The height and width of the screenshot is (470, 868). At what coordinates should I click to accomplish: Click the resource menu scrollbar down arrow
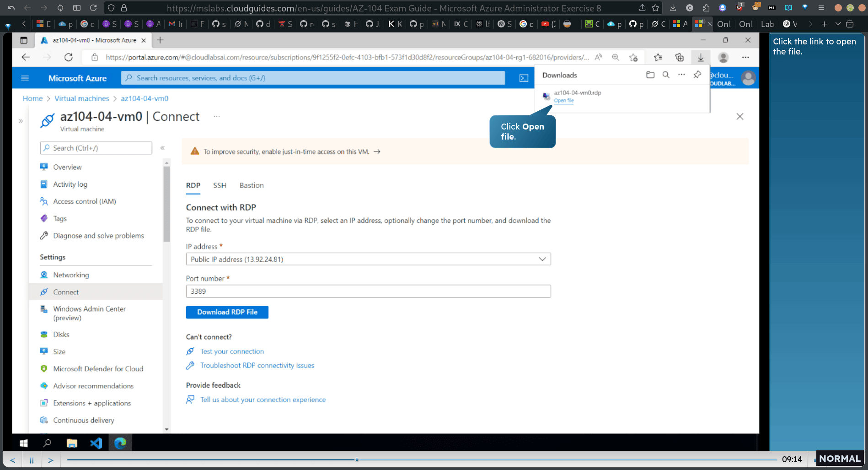click(x=166, y=429)
